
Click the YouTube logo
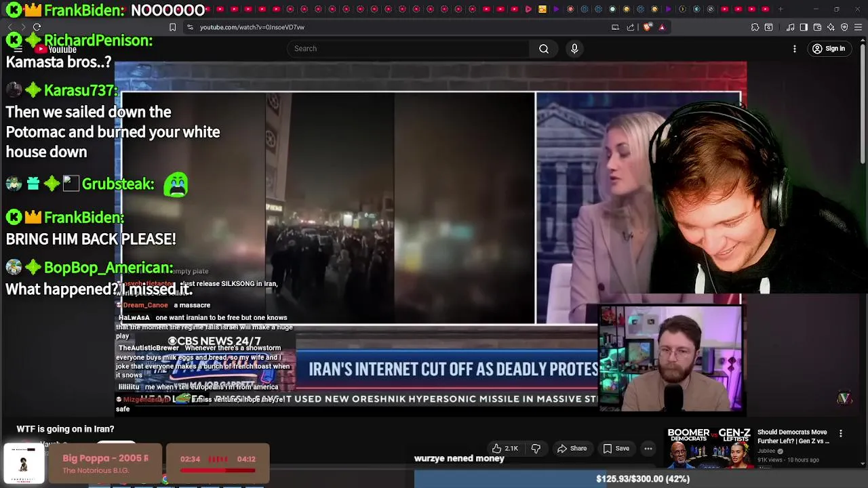pos(56,49)
